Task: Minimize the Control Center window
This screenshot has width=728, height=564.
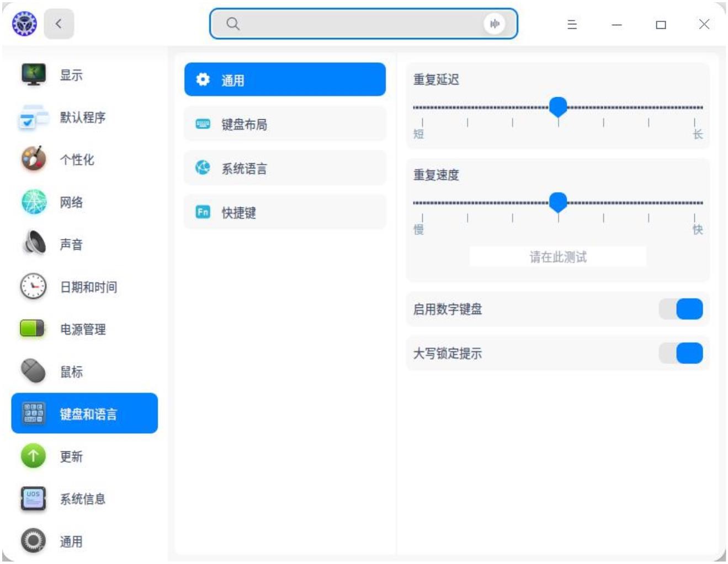Action: 617,24
